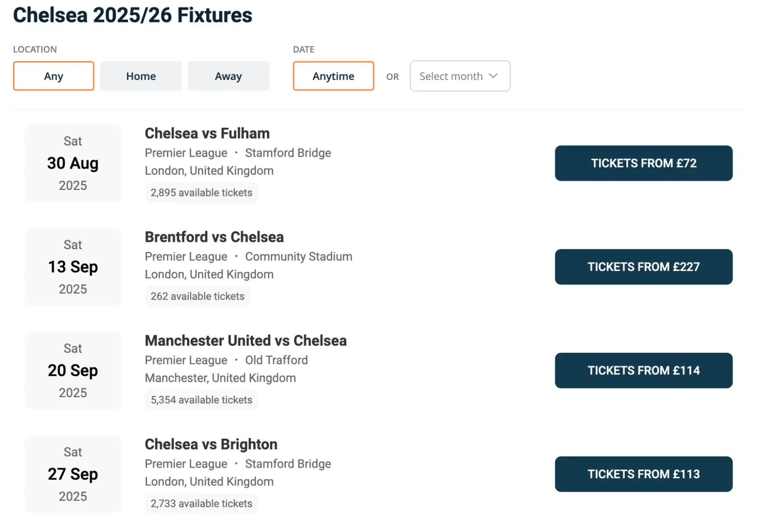
Task: Click Tickets from £114 for Manchester United match
Action: tap(643, 370)
